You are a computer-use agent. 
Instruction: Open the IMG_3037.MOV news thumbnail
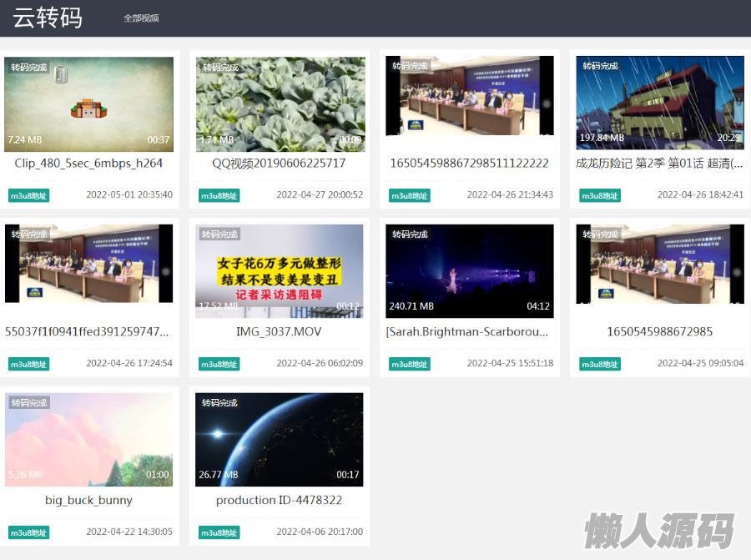point(280,271)
